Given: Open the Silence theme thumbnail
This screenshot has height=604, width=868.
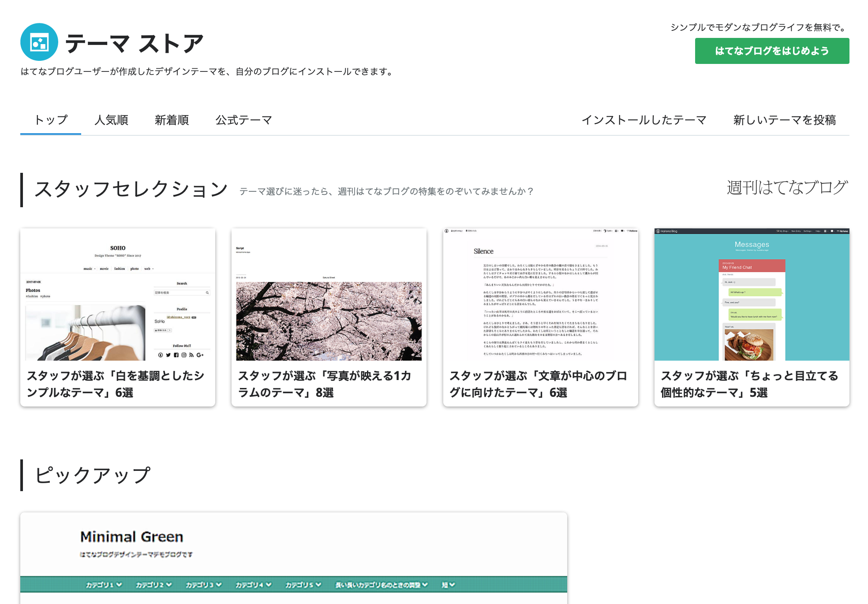Looking at the screenshot, I should 541,295.
